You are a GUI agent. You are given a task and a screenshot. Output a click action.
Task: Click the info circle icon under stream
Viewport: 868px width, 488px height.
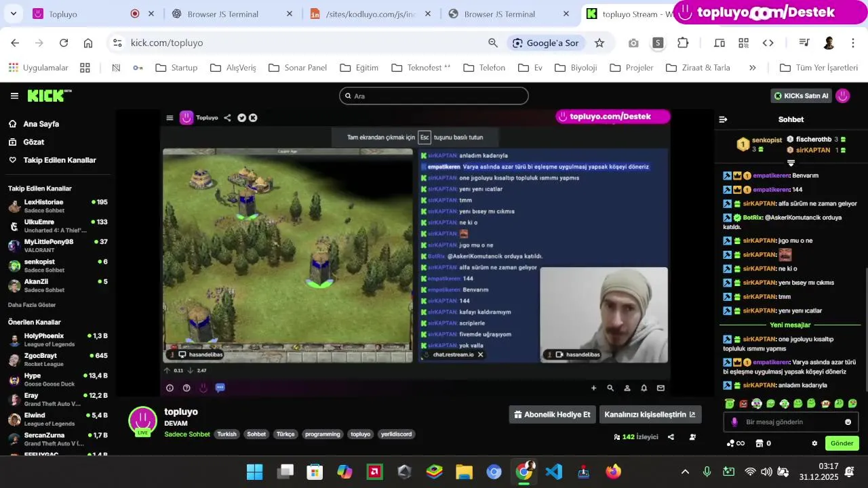tap(170, 388)
